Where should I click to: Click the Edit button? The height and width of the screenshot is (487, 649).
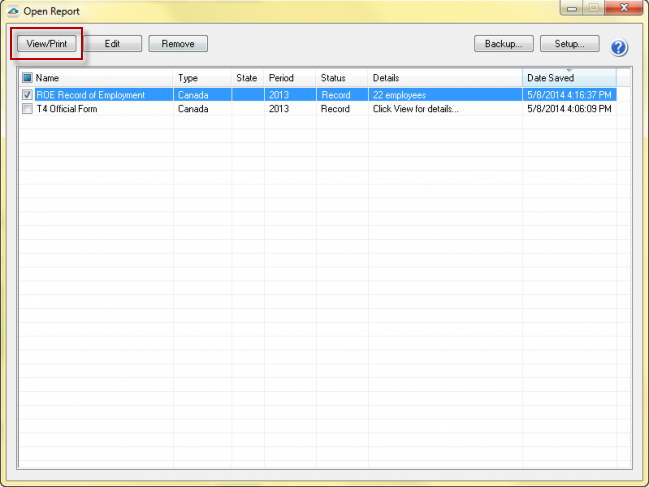point(112,44)
